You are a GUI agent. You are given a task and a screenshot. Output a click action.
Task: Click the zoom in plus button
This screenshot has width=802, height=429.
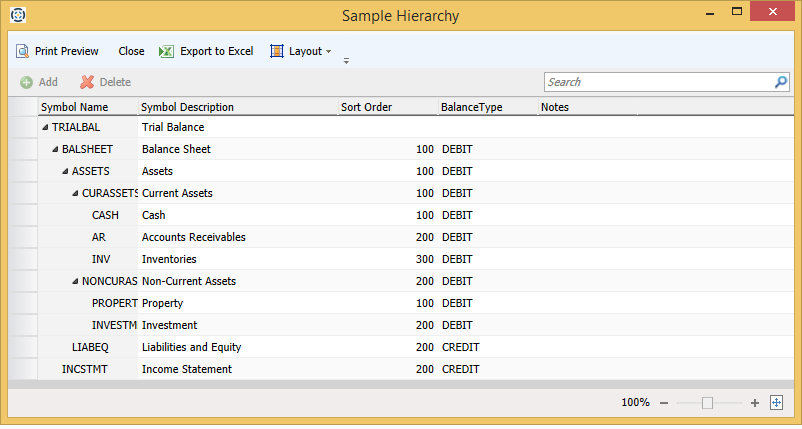(x=755, y=403)
